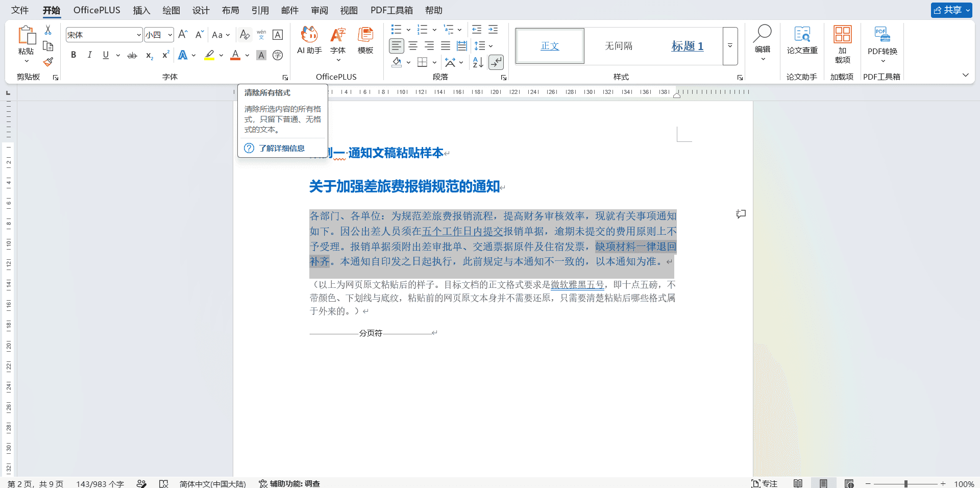Viewport: 980px width, 488px height.
Task: Apply subscript formatting
Action: pos(149,55)
